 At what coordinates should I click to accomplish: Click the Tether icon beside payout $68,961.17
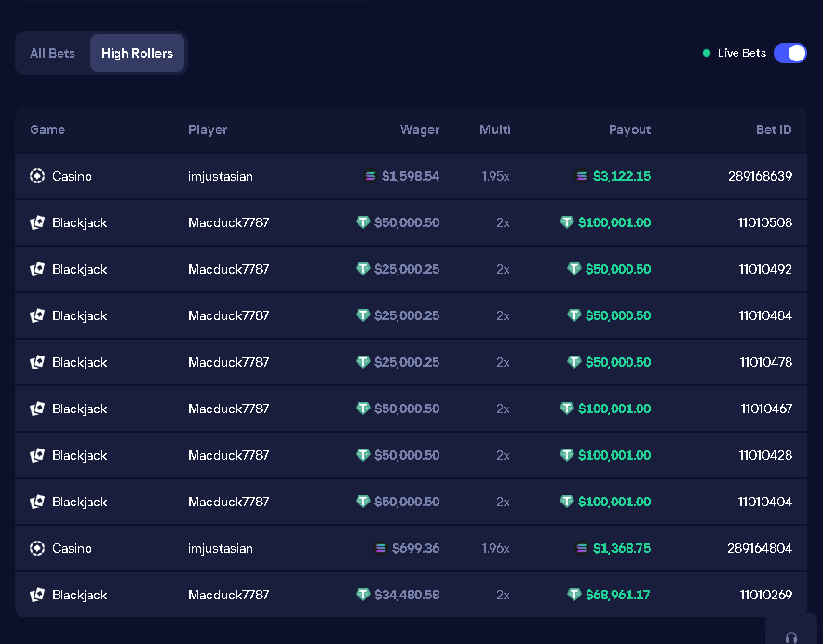click(574, 594)
